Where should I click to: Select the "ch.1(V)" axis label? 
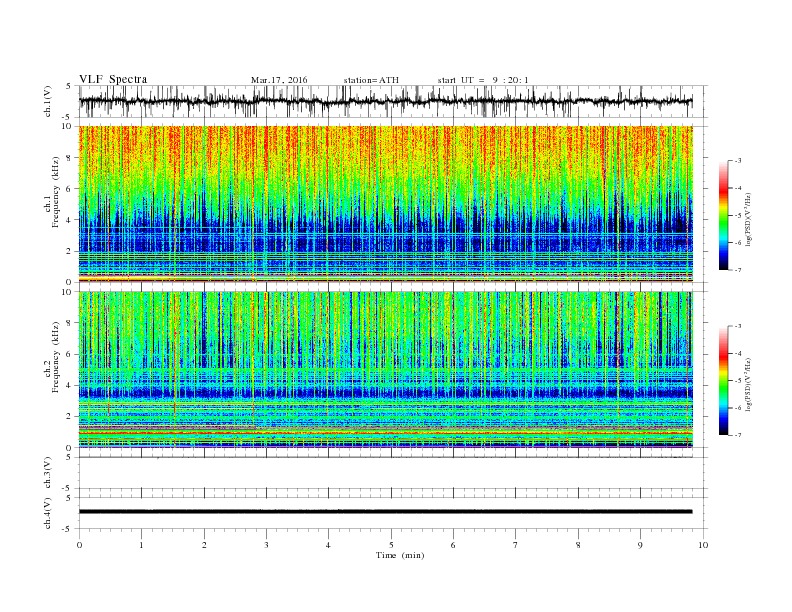[48, 101]
